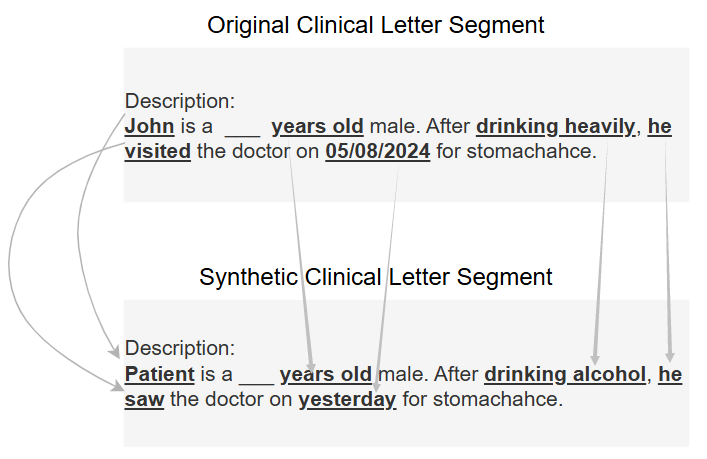Click the underlined word "Patient"
The width and height of the screenshot is (707, 459).
(160, 374)
